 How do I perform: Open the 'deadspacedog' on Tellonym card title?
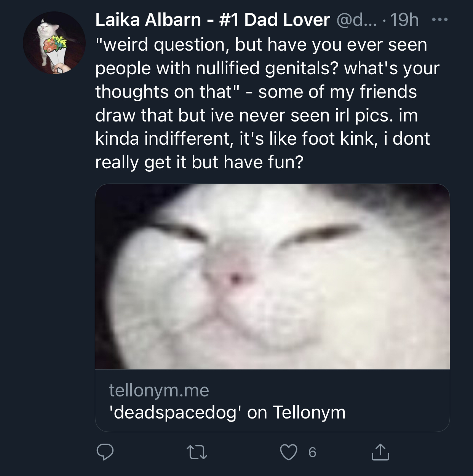[x=227, y=412]
